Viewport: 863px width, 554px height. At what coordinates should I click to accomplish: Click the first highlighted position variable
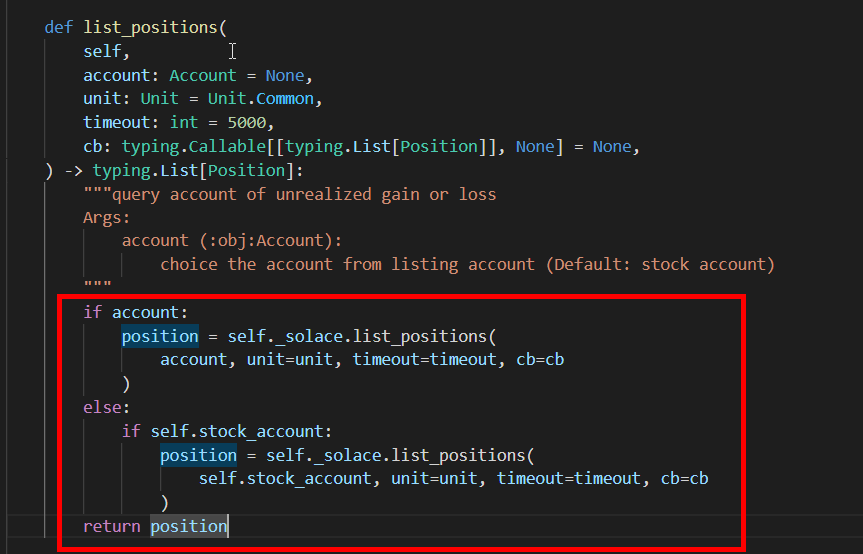click(160, 336)
